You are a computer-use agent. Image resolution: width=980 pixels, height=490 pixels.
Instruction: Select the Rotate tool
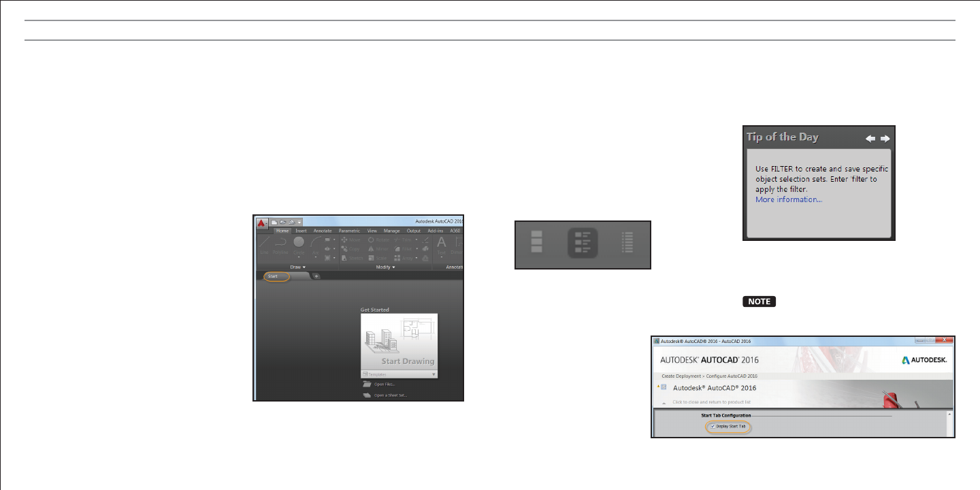(x=378, y=240)
